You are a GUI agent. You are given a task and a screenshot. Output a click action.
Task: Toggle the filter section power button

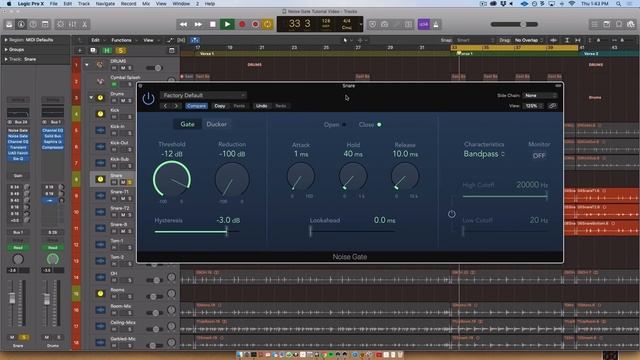pyautogui.click(x=451, y=214)
